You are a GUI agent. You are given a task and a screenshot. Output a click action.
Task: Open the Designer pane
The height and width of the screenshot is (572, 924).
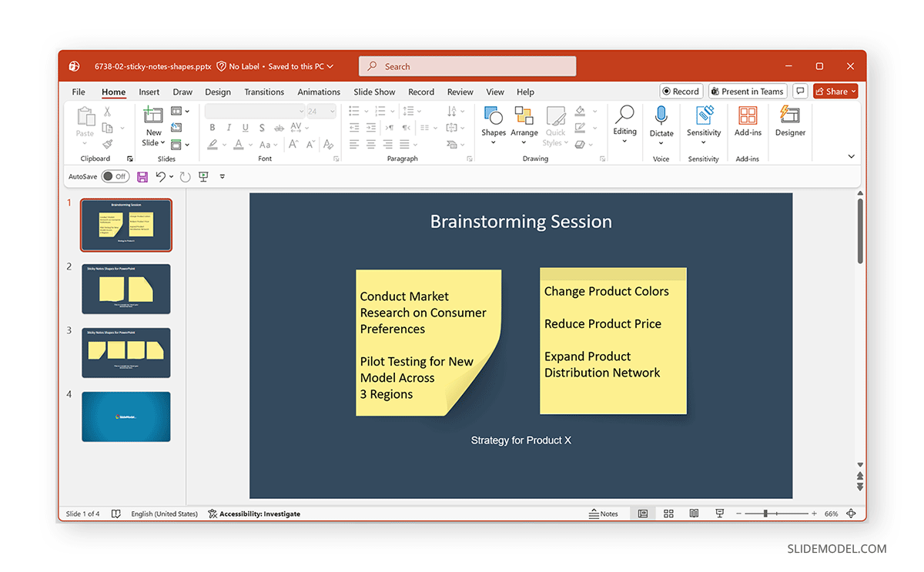pos(789,123)
